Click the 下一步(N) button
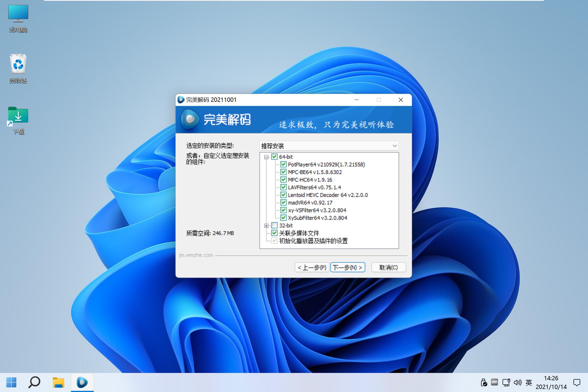Image resolution: width=588 pixels, height=392 pixels. coord(348,267)
